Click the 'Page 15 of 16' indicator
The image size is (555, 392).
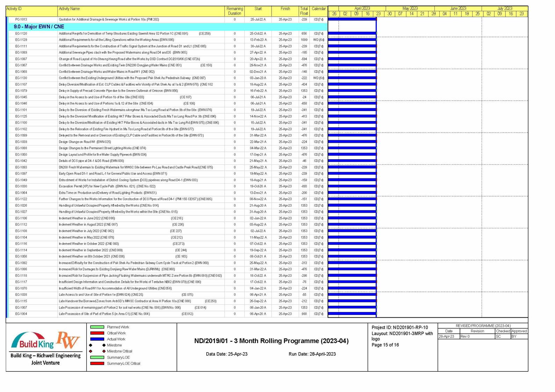click(x=385, y=345)
